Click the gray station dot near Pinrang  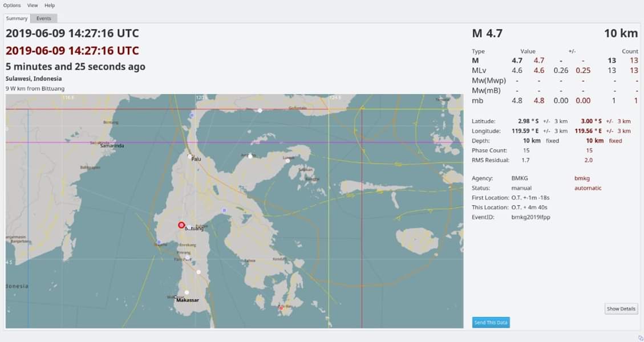tap(188, 257)
